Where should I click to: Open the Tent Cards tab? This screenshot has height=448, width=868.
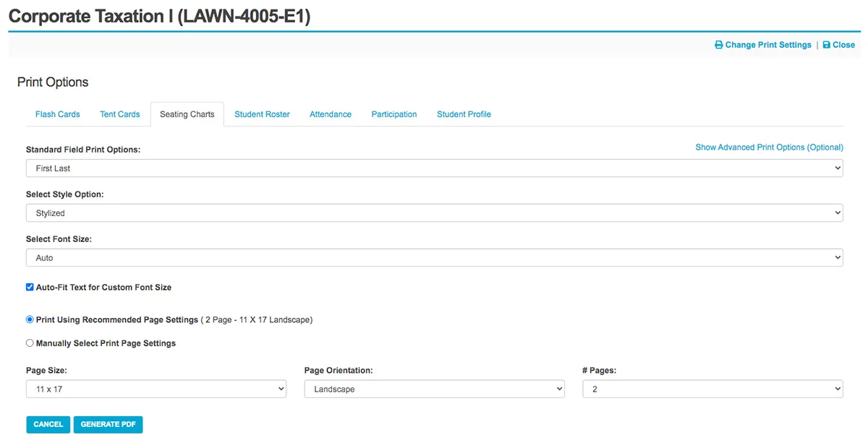[x=120, y=114]
